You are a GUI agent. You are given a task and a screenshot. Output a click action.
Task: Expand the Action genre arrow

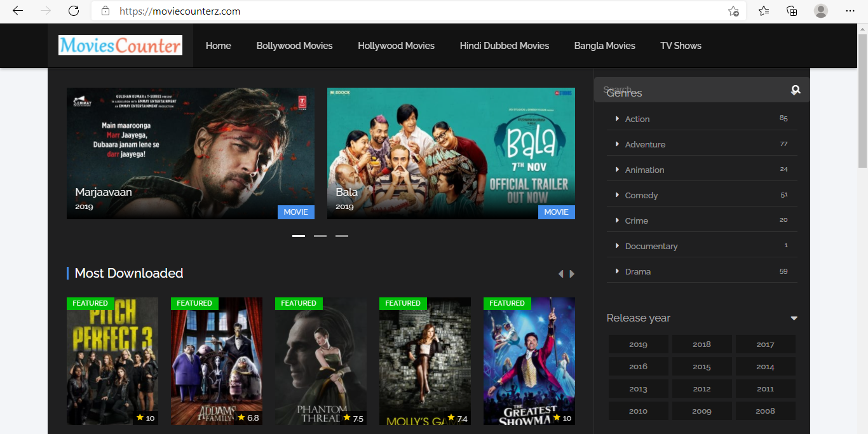[617, 119]
